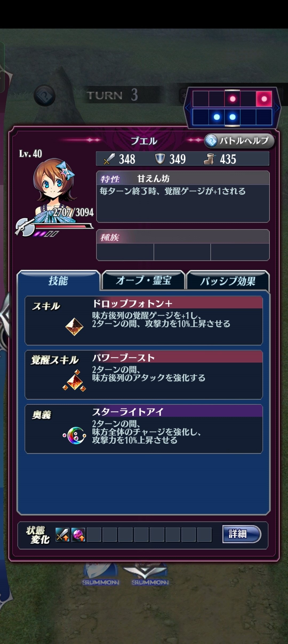Screen dimensions: 288x644
Task: Tap the 詳細 details button
Action: [242, 534]
